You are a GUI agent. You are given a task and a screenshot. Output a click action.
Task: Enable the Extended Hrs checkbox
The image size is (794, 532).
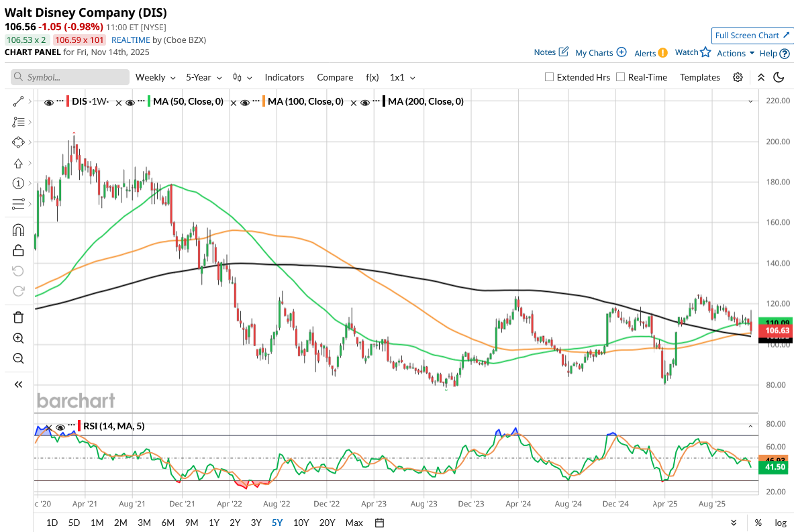549,77
